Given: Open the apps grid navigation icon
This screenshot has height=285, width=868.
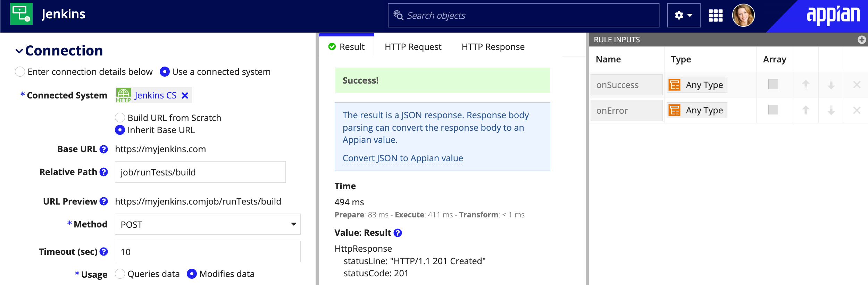Looking at the screenshot, I should click(x=716, y=16).
